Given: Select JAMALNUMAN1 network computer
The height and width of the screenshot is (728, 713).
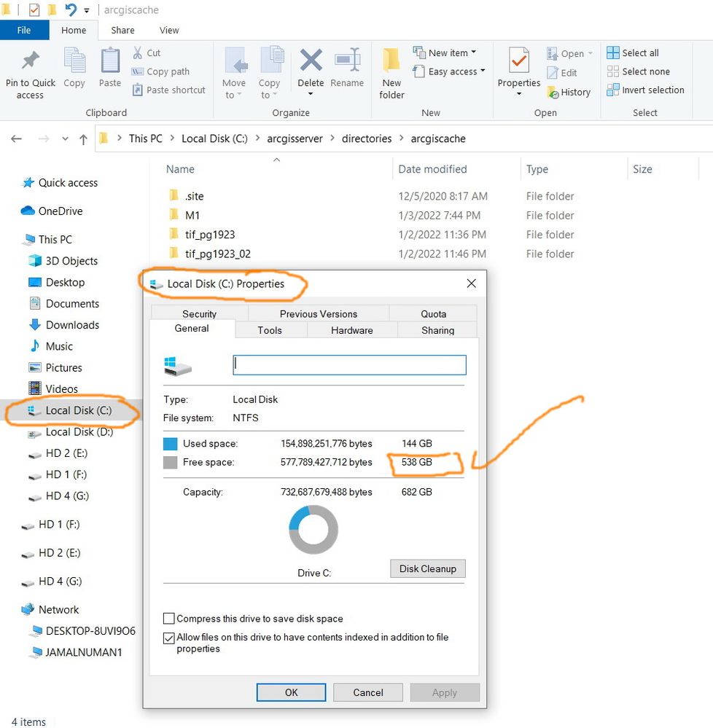Looking at the screenshot, I should [76, 652].
